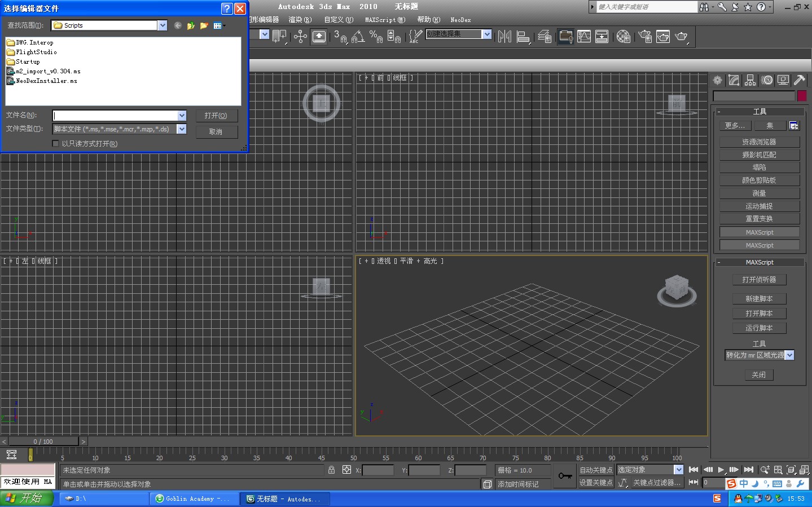Open the Customize (自定义) menu
The width and height of the screenshot is (812, 507).
coord(339,20)
